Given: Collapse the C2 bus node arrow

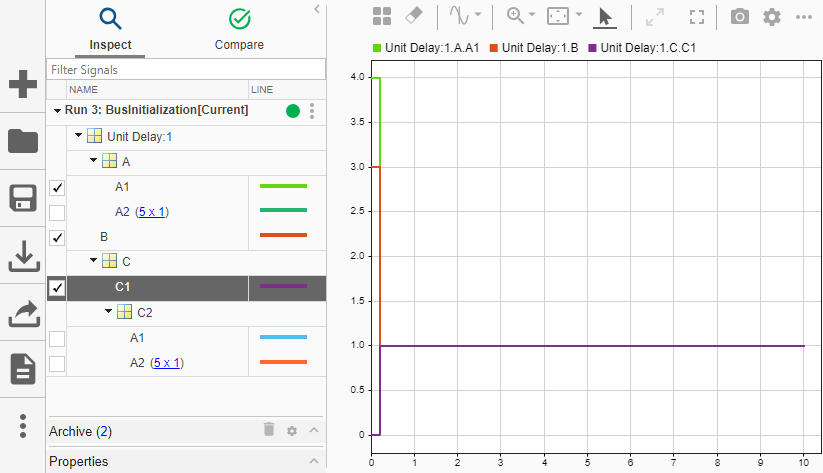Looking at the screenshot, I should [108, 311].
